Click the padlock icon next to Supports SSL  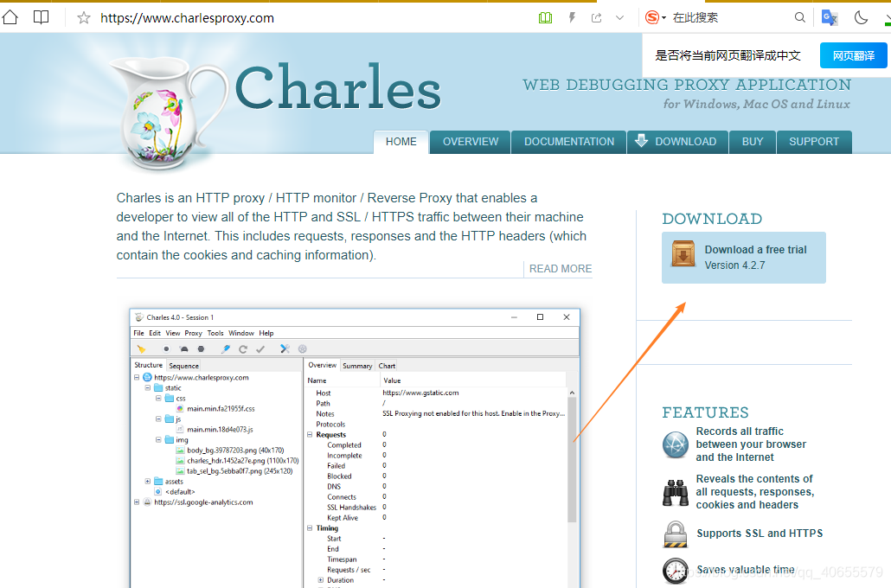click(x=676, y=534)
